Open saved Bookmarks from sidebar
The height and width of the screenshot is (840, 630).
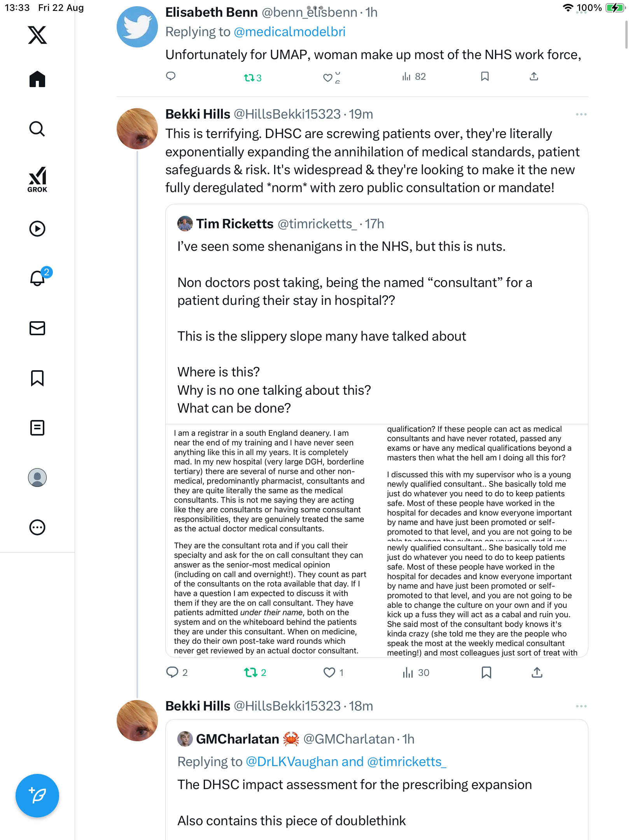tap(37, 378)
